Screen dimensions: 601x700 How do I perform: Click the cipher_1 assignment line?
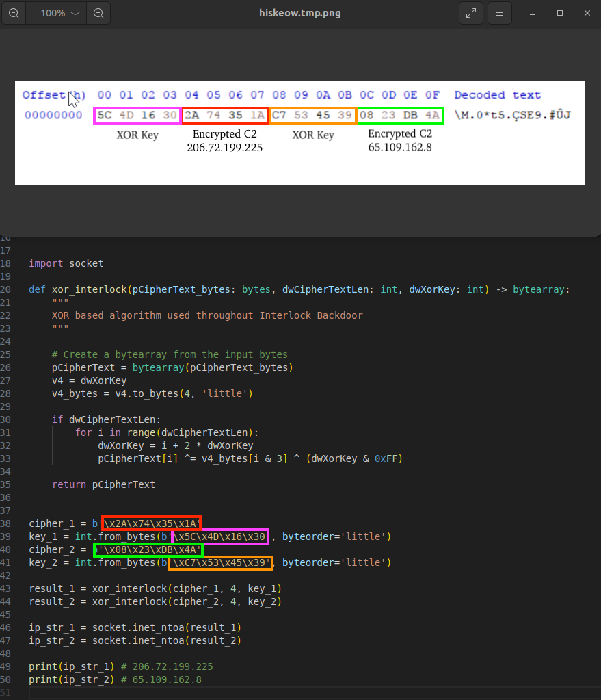[115, 523]
